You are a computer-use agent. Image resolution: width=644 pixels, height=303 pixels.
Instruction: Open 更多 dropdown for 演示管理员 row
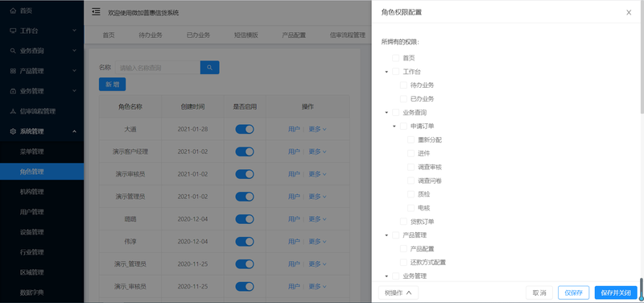[317, 197]
